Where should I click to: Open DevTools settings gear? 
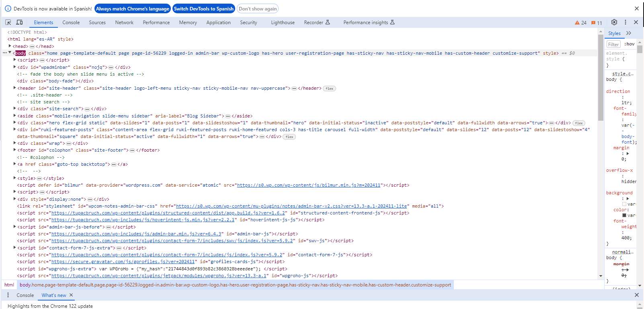(x=614, y=23)
